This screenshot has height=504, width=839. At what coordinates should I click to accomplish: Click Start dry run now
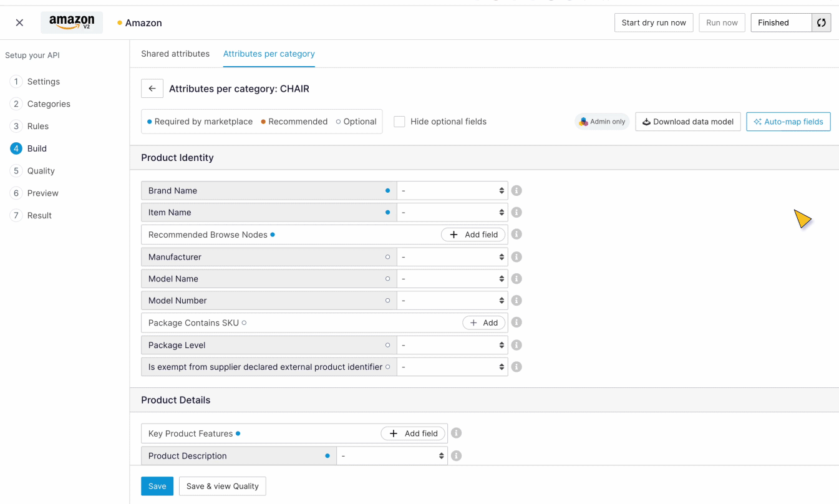point(653,23)
